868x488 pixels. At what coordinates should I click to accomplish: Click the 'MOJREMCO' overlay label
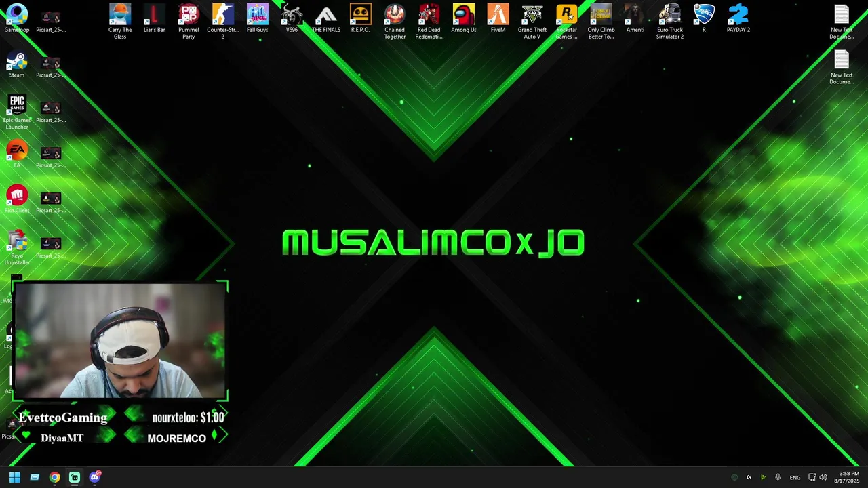point(176,439)
